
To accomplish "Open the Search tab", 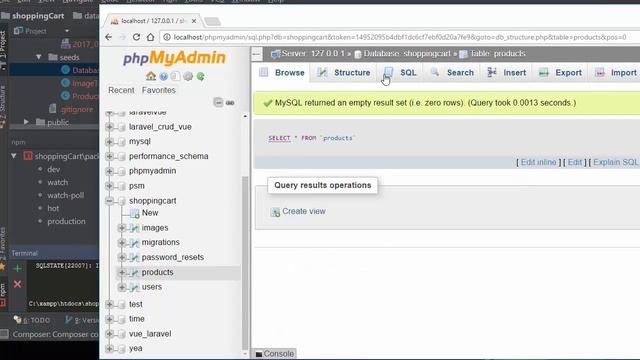I will click(x=452, y=73).
